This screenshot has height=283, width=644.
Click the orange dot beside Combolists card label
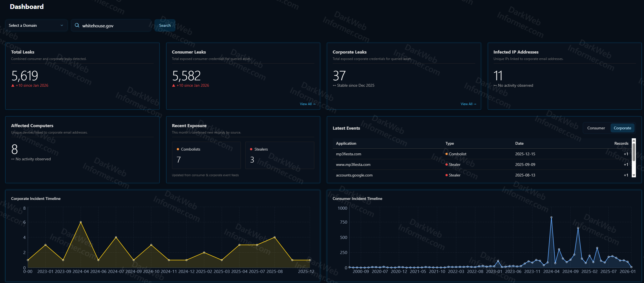tap(178, 149)
